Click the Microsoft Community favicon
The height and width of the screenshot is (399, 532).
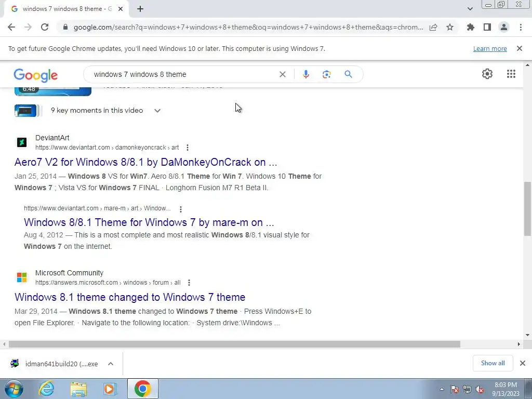click(22, 277)
